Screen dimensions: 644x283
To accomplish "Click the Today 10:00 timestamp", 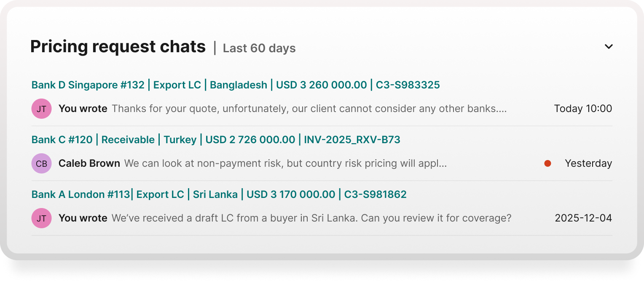I will point(582,109).
